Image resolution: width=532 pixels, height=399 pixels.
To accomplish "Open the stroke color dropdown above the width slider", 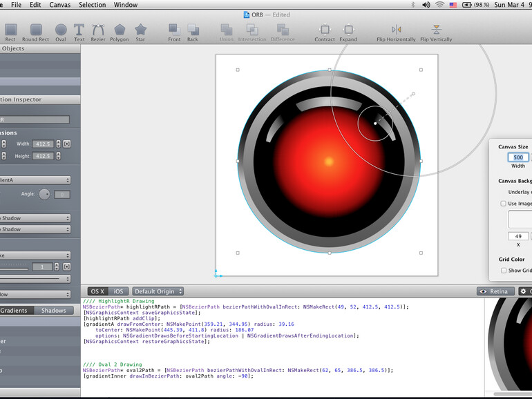I will click(x=35, y=255).
